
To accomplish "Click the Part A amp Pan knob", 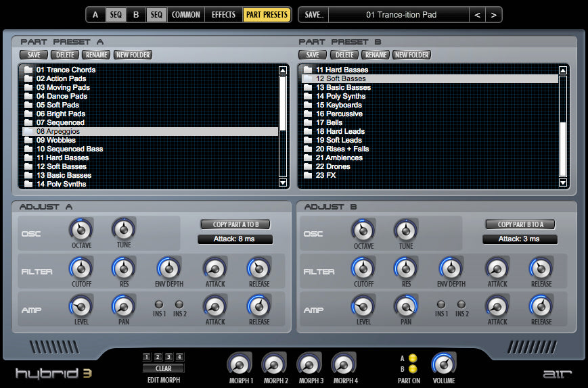I will 123,307.
